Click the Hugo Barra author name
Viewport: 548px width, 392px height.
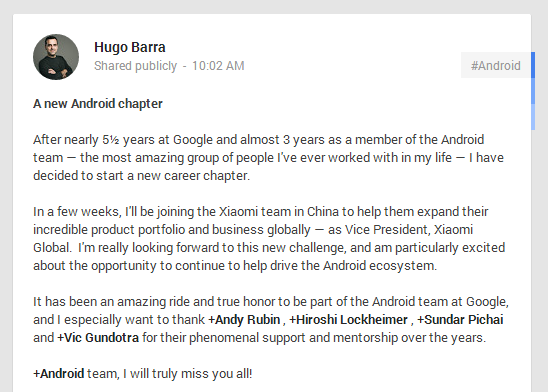(x=130, y=47)
